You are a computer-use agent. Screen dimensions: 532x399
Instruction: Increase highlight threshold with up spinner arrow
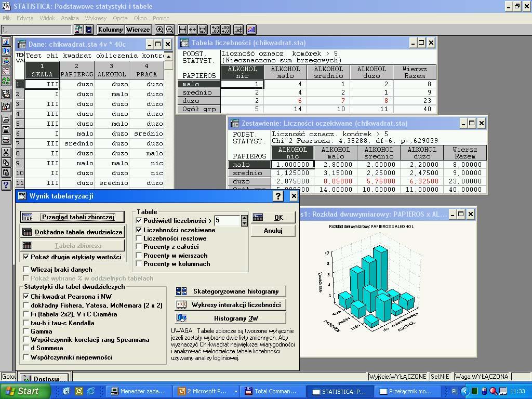244,218
